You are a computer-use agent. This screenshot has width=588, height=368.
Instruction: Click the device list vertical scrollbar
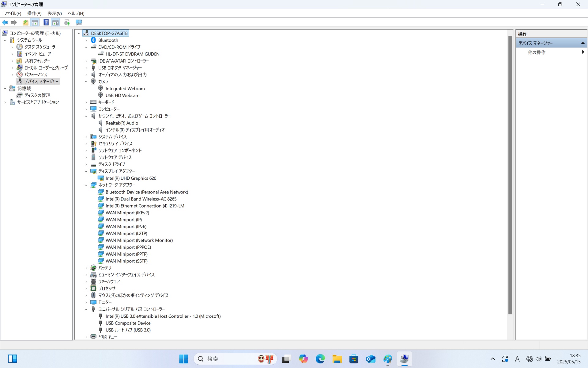click(510, 175)
